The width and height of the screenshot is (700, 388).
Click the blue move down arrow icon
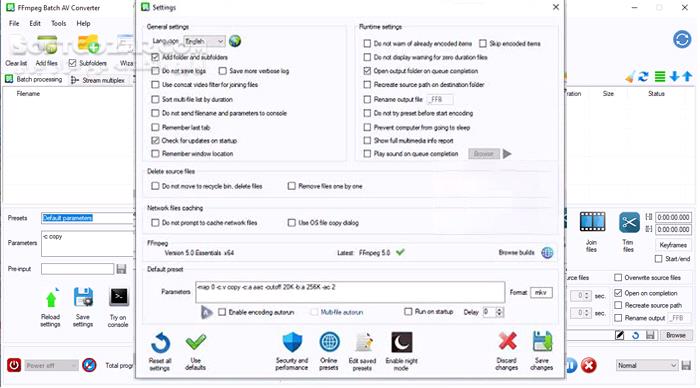tap(674, 77)
